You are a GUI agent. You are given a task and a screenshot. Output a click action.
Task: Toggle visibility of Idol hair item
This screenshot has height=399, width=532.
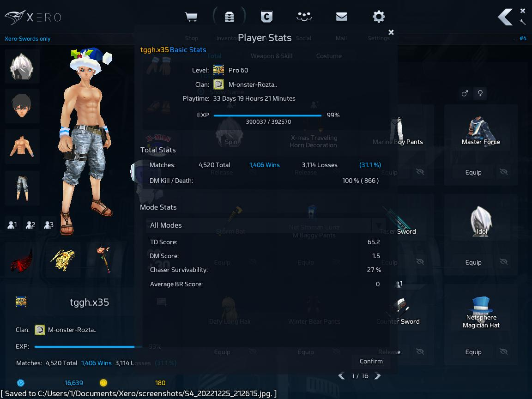pos(504,262)
